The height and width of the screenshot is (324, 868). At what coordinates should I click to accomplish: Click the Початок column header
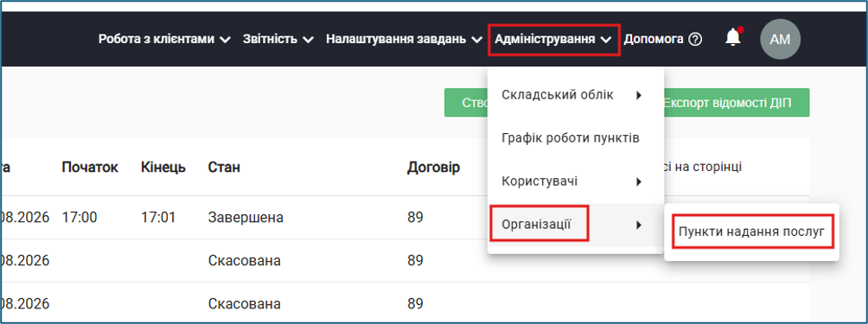pos(90,168)
